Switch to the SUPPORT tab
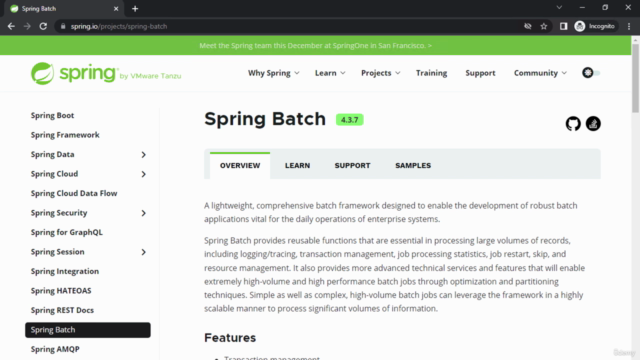This screenshot has width=640, height=360. (x=353, y=165)
